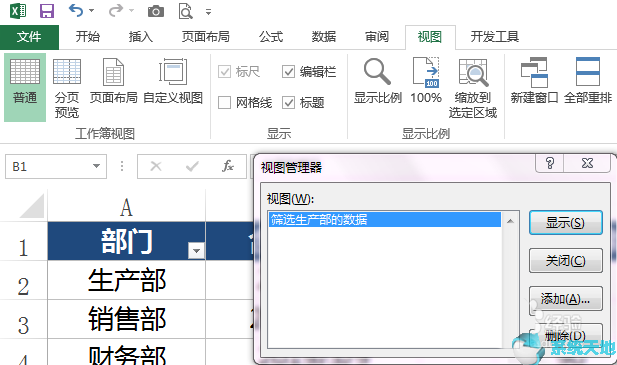The height and width of the screenshot is (365, 617).
Task: Click the view list scroll up arrow
Action: coord(510,221)
